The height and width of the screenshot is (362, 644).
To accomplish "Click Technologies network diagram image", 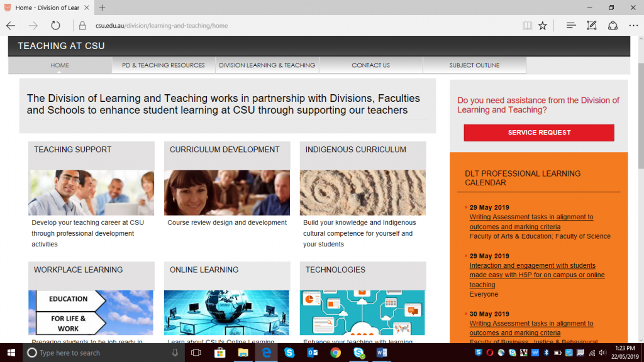I will pos(362,313).
